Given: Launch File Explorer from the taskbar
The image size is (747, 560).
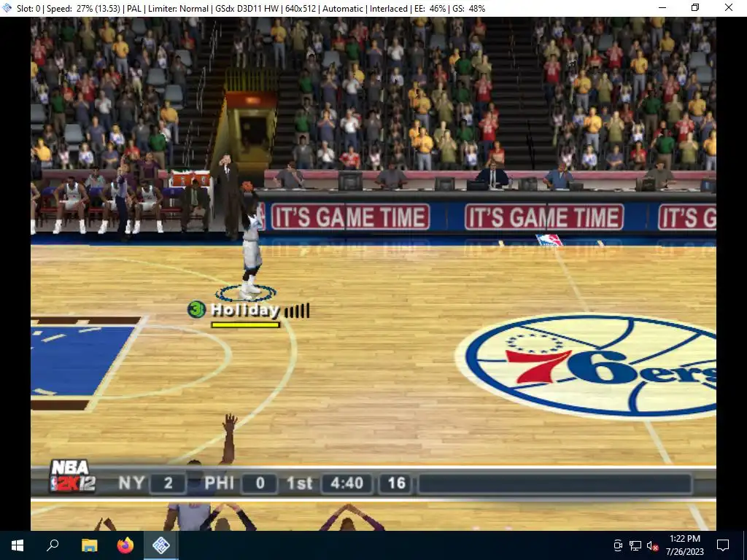Looking at the screenshot, I should 89,545.
